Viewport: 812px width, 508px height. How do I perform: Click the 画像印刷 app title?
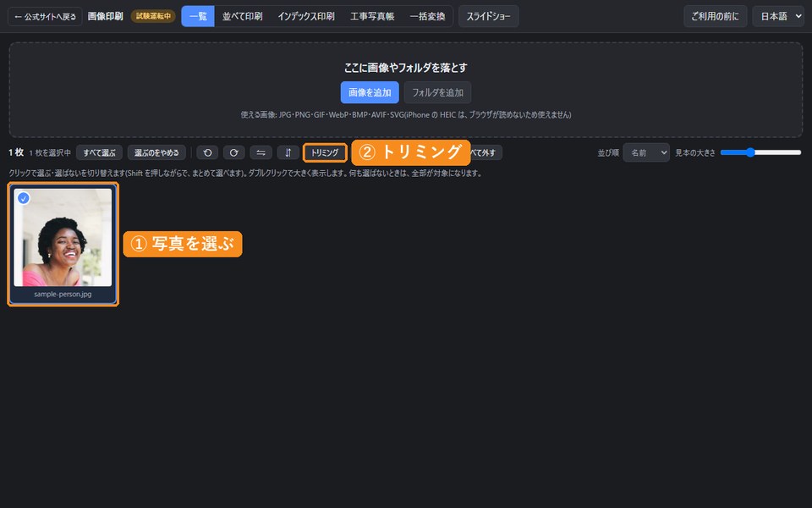click(105, 16)
